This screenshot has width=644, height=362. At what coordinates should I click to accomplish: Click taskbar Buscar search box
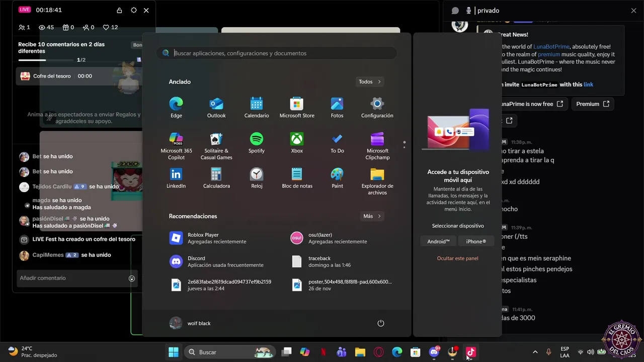pyautogui.click(x=229, y=352)
